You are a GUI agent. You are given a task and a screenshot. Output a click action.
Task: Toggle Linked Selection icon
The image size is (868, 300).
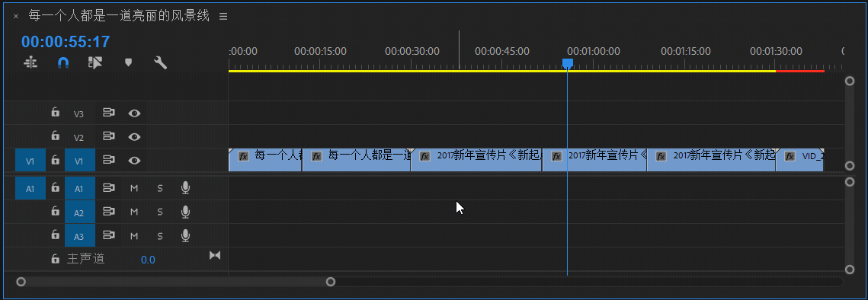click(x=95, y=62)
